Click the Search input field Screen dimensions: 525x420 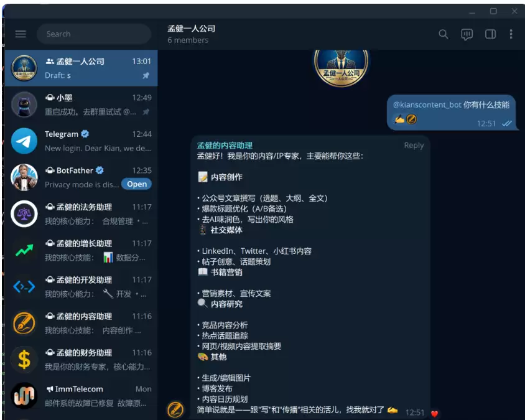(94, 34)
